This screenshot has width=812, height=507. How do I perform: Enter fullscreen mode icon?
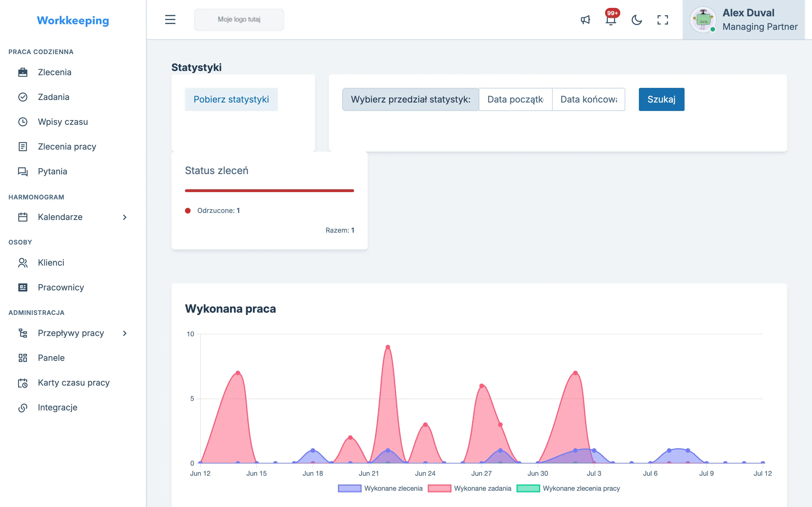662,20
